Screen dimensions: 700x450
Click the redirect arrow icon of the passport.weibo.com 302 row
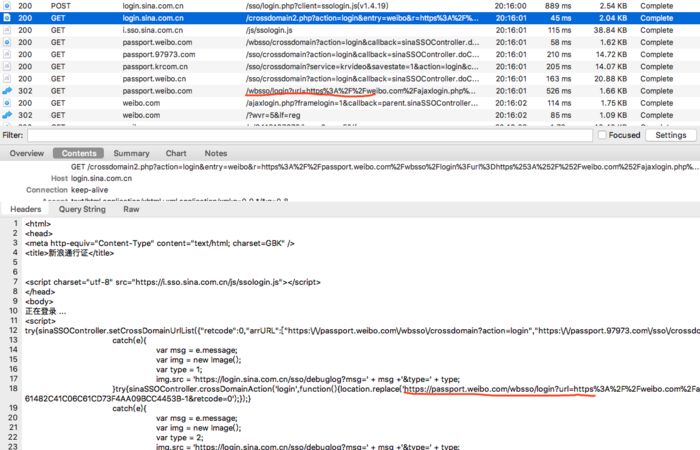tap(7, 91)
